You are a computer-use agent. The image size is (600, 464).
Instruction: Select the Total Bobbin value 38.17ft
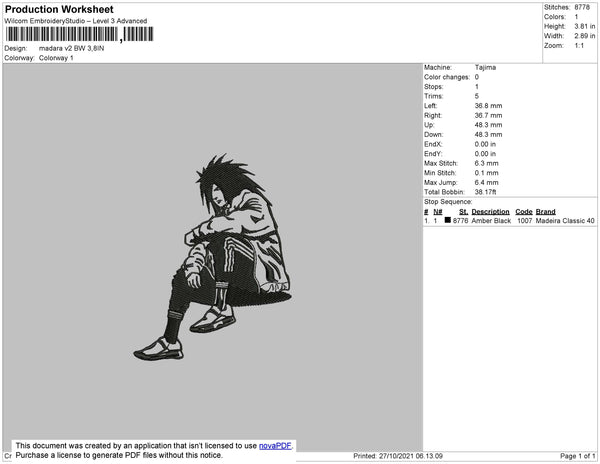(485, 192)
